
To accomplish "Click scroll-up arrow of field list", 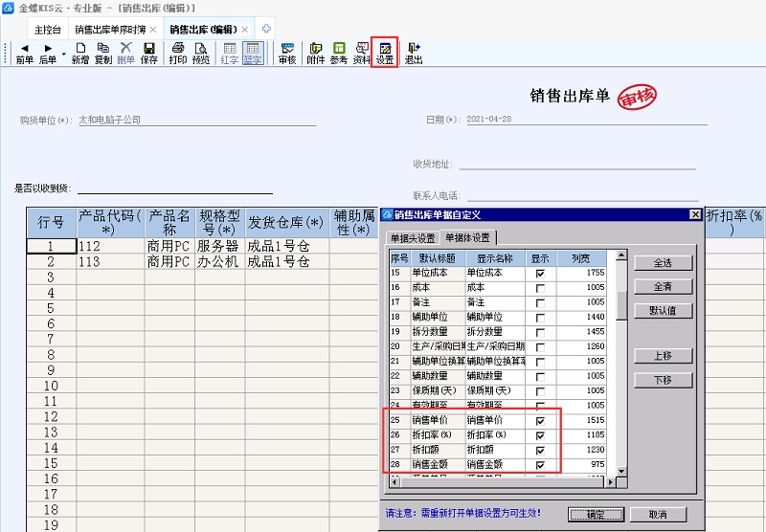I will [620, 257].
